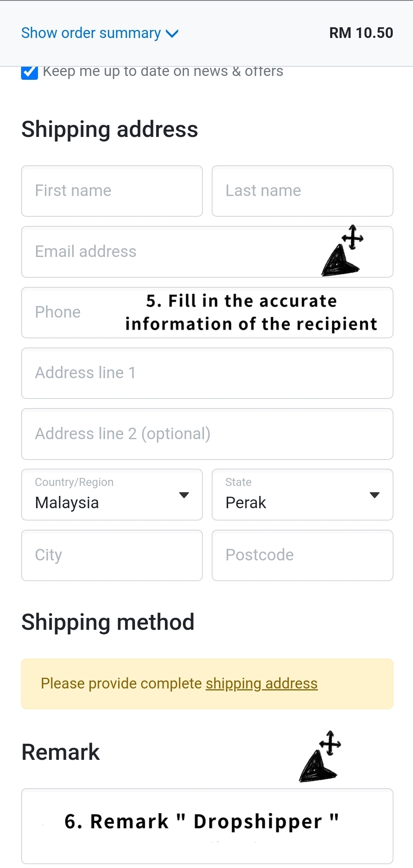Expand the Show order summary link

click(x=91, y=33)
